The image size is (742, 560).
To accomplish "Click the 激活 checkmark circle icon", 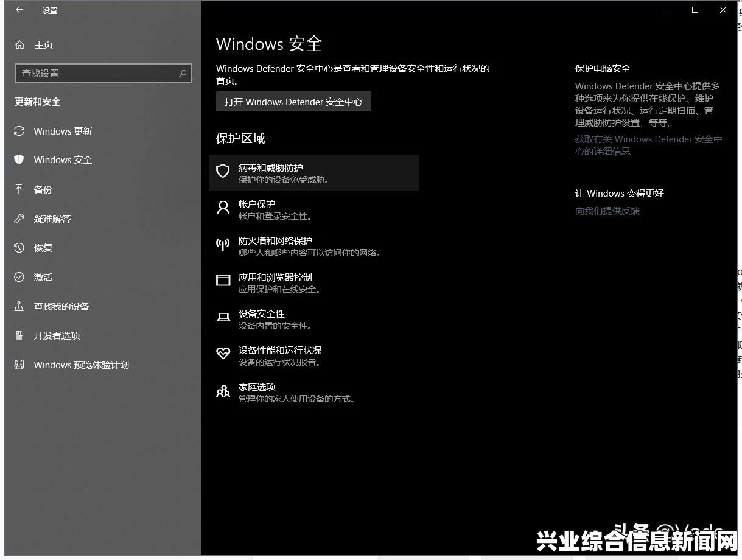I will (19, 277).
